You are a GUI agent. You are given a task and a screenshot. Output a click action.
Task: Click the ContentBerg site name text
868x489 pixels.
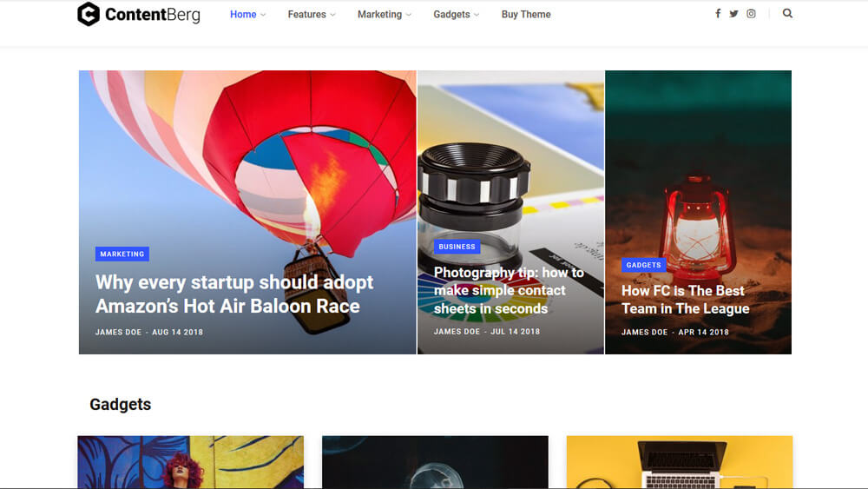152,15
